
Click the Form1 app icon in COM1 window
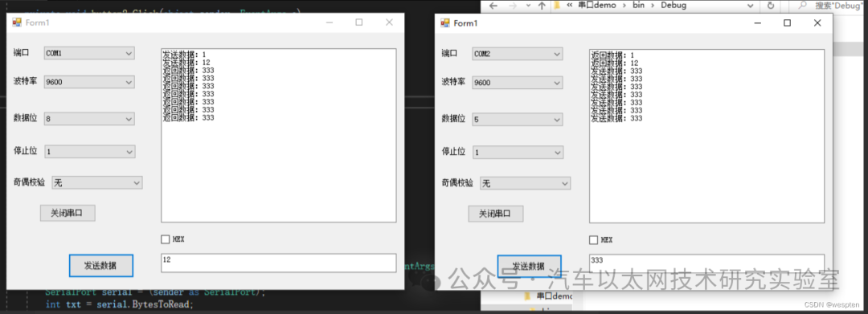pos(17,22)
